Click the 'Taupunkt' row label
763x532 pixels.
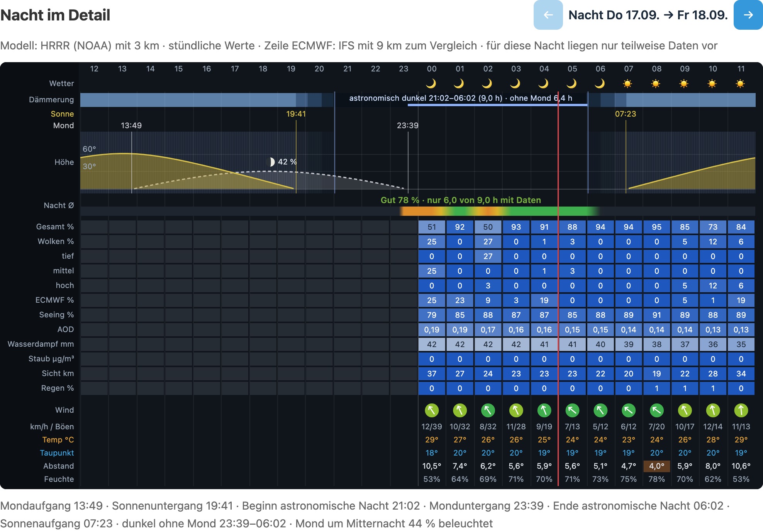[x=57, y=453]
